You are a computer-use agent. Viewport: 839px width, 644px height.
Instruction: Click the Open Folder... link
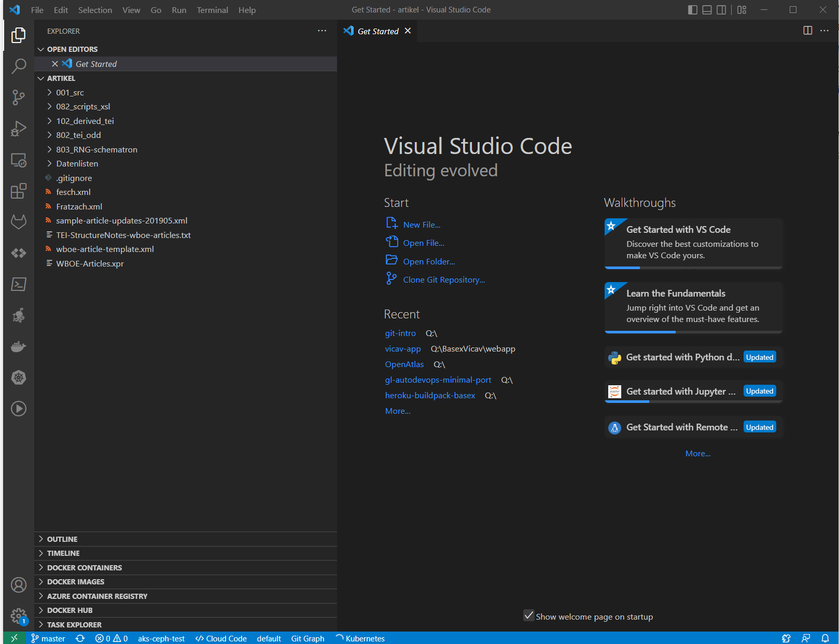pyautogui.click(x=429, y=261)
